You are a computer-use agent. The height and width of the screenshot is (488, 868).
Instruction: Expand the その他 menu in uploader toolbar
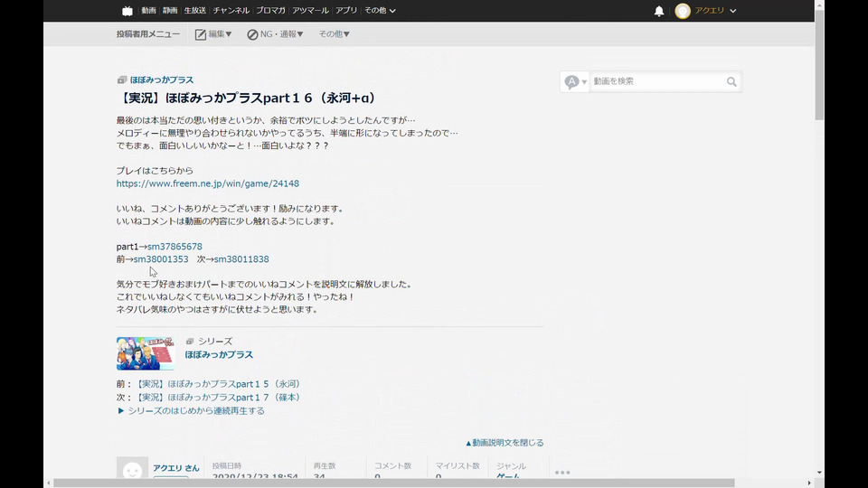(x=334, y=34)
